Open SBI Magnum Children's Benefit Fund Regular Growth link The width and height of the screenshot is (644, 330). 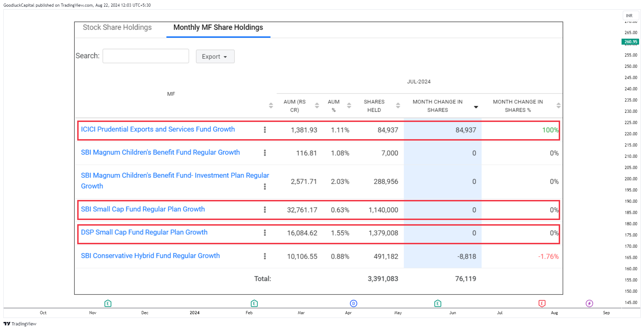(160, 153)
